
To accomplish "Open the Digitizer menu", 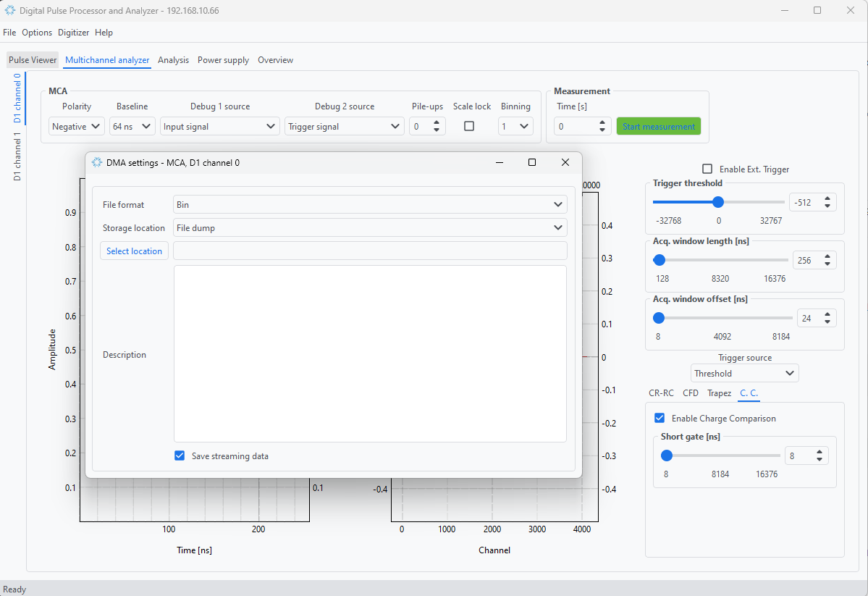I will point(74,33).
